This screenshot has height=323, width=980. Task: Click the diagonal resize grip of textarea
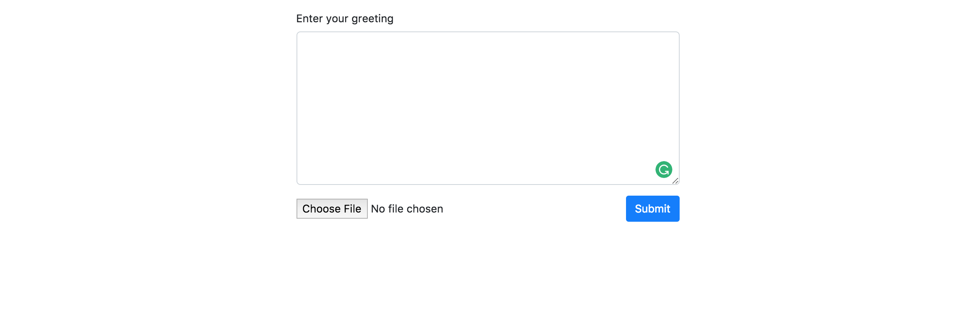[x=675, y=181]
